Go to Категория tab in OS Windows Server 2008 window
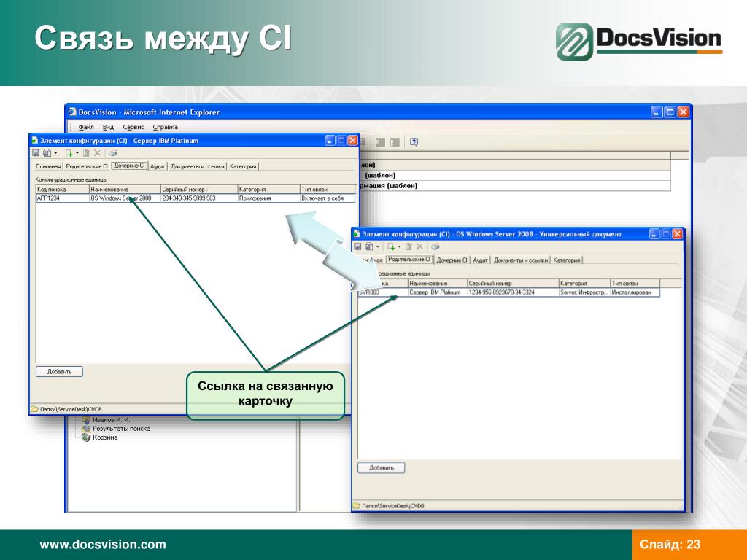 coord(566,260)
